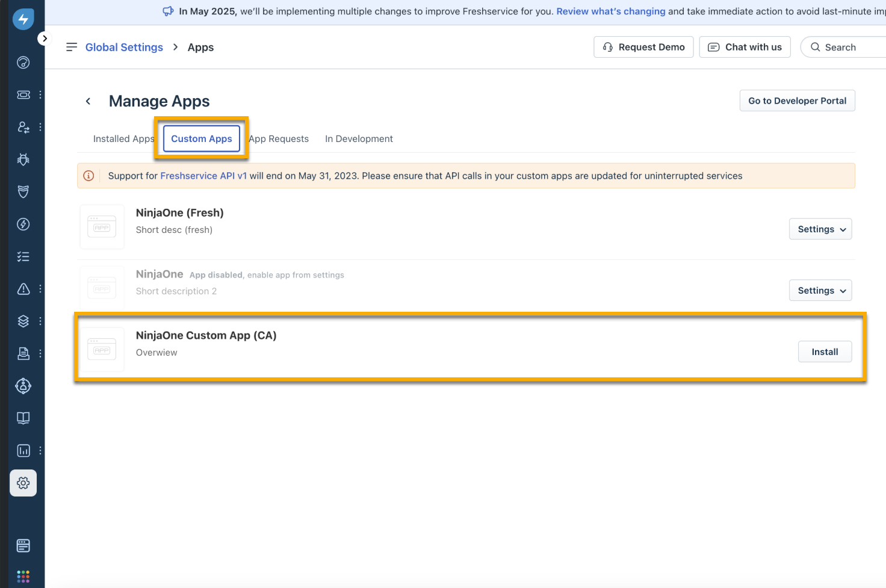The height and width of the screenshot is (588, 886).
Task: Open Settings dropdown for NinjaOne (Fresh)
Action: tap(820, 229)
